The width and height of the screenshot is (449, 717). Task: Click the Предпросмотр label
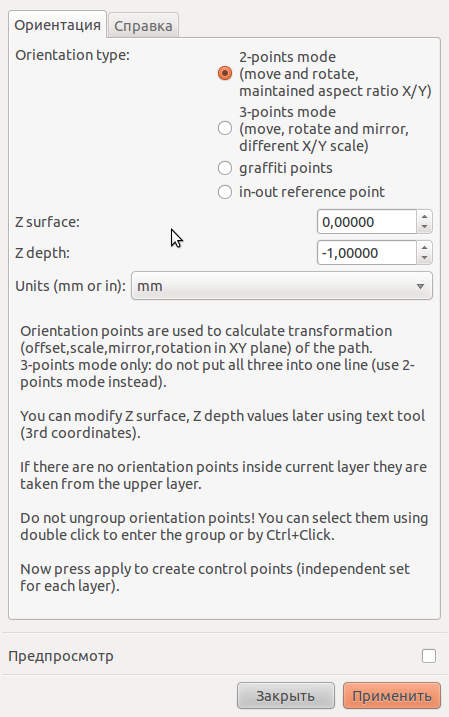coord(61,656)
